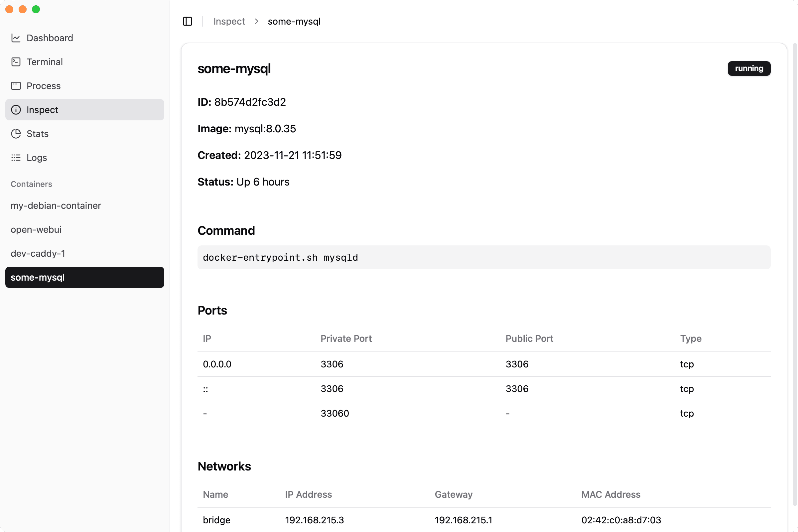This screenshot has height=532, width=798.
Task: Click the running status badge
Action: (x=749, y=68)
